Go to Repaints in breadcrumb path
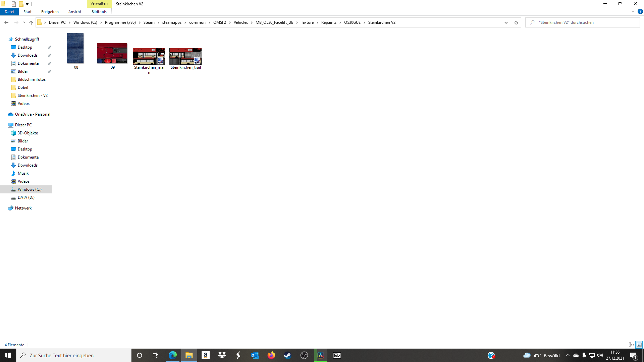 click(328, 22)
